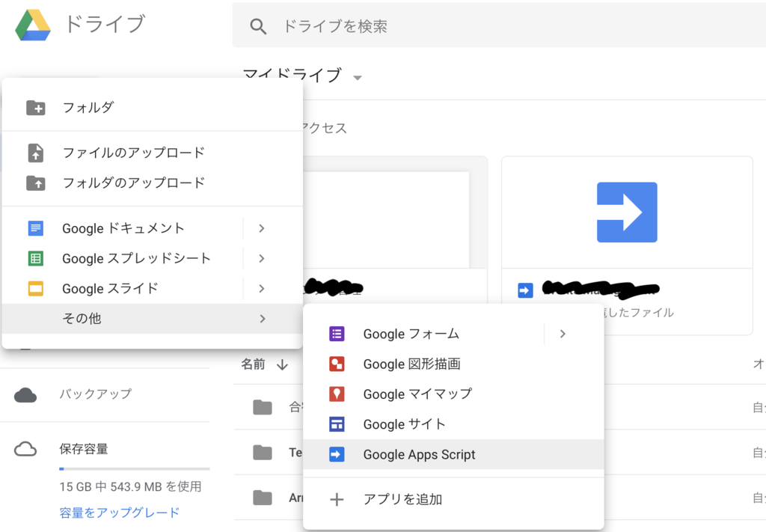Click the new folder plus icon
Screen dimensions: 766x532
(x=36, y=108)
